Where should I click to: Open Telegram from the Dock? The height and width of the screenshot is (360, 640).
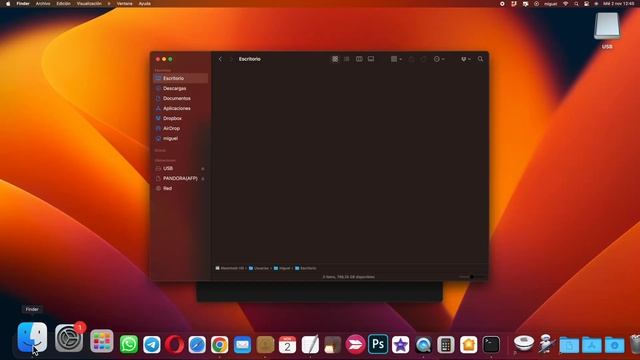tap(152, 344)
